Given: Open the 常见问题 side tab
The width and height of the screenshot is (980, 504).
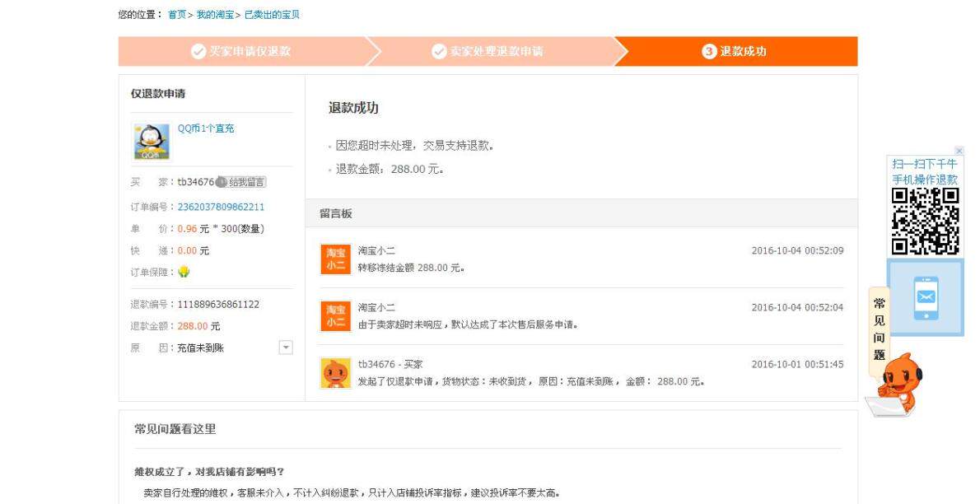Looking at the screenshot, I should coord(879,329).
